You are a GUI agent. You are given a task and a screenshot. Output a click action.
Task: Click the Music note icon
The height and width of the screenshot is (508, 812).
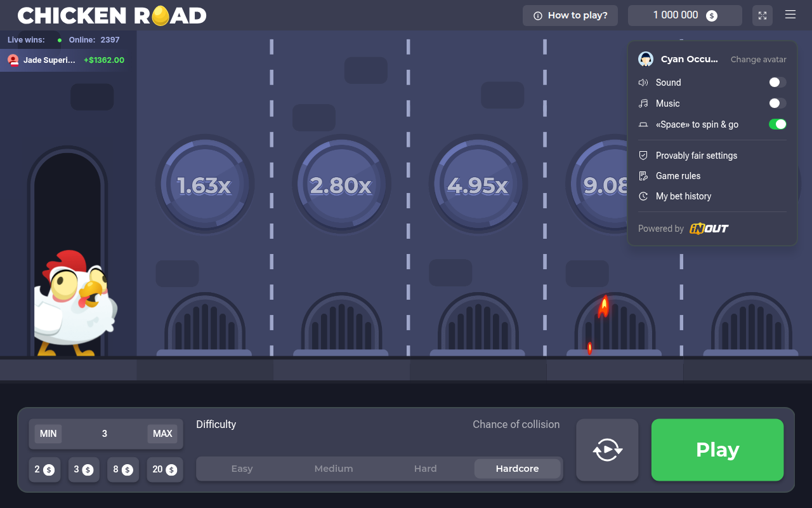click(x=643, y=104)
